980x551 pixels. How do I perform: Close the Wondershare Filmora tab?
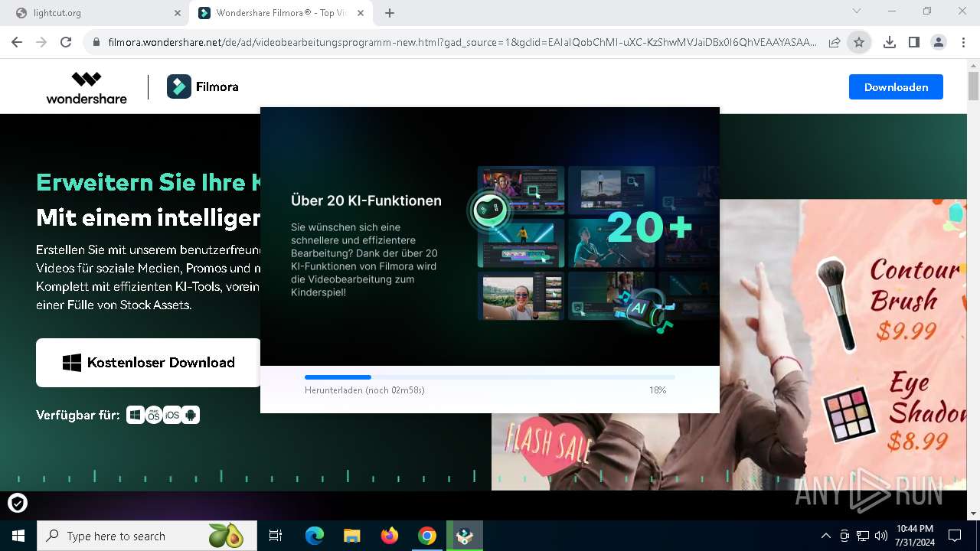361,13
